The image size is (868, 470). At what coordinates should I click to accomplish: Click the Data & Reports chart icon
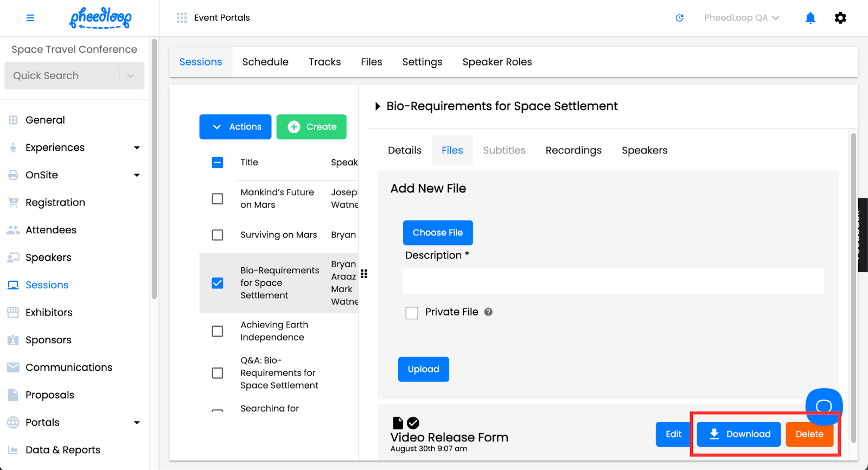tap(13, 450)
